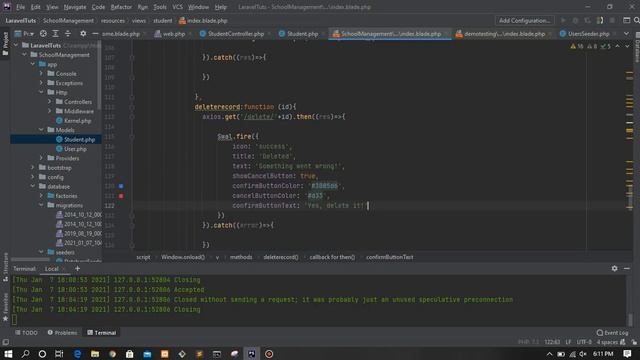Click the terminal scrollbar
This screenshot has width=640, height=360.
click(630, 319)
